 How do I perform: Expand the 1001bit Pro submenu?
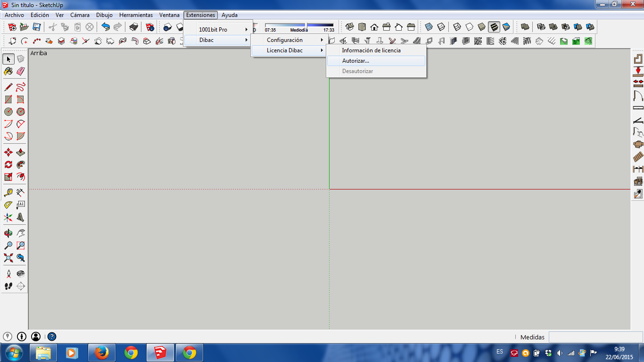(x=218, y=30)
